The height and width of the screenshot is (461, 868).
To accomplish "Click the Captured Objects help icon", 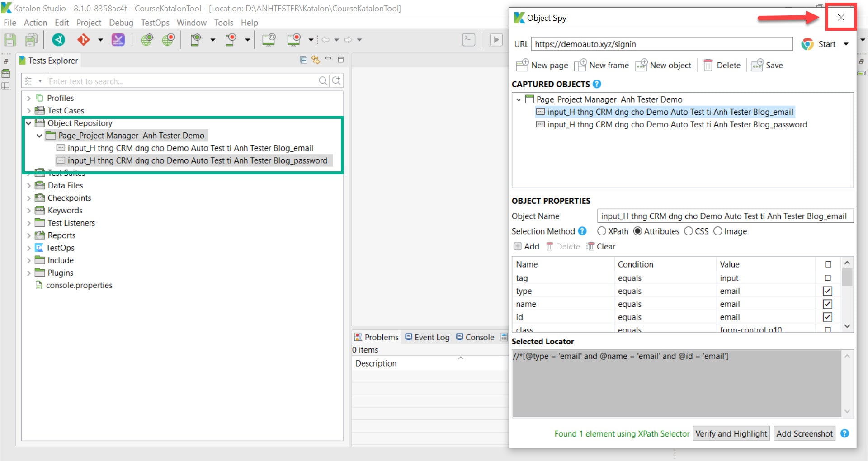I will click(x=597, y=84).
